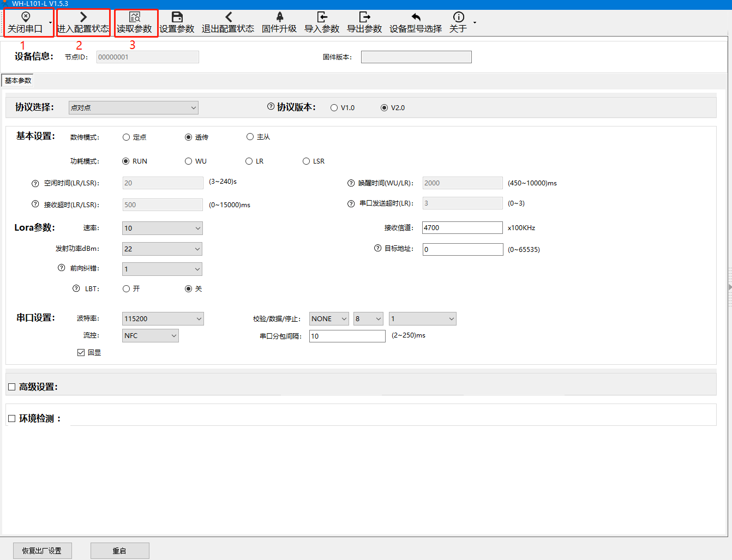Click the 读取参数 (read parameters) icon
The height and width of the screenshot is (560, 732).
click(x=135, y=17)
